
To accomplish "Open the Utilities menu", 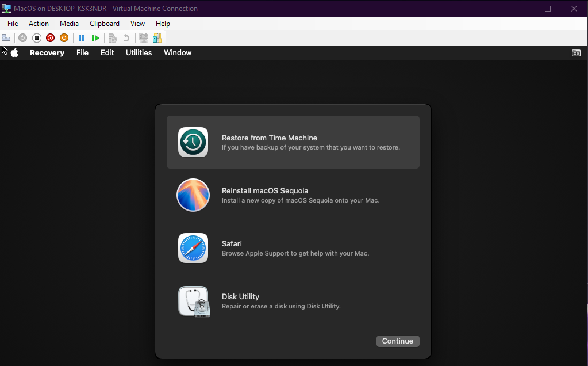I will coord(139,53).
